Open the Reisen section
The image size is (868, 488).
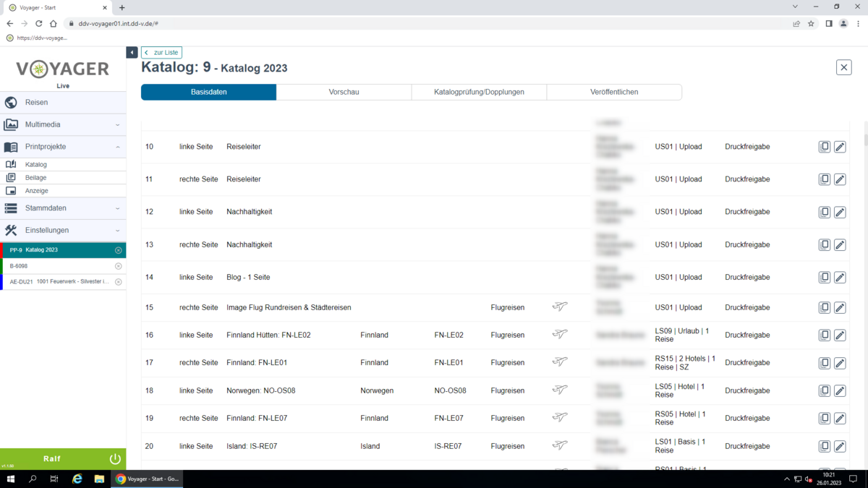(63, 103)
